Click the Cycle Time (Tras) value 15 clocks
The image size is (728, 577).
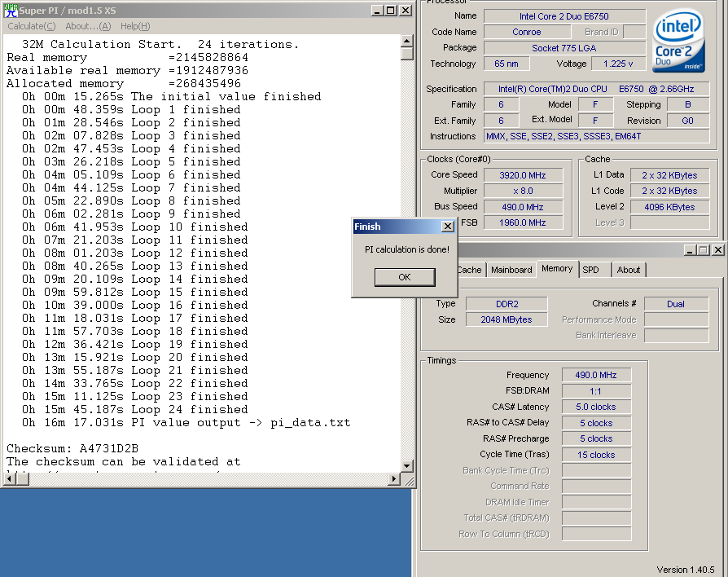596,455
